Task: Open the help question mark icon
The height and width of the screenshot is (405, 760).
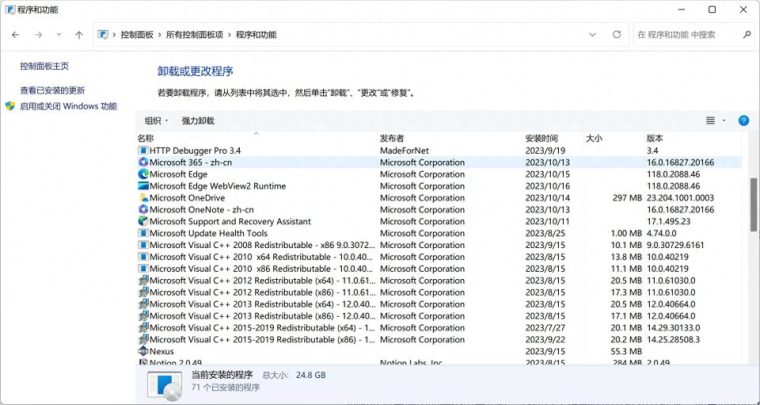Action: 743,121
